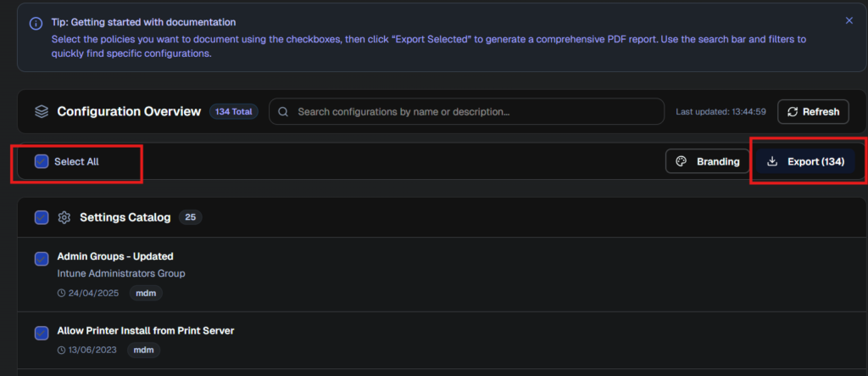868x376 pixels.
Task: Click the download icon on Export (134)
Action: tap(771, 161)
